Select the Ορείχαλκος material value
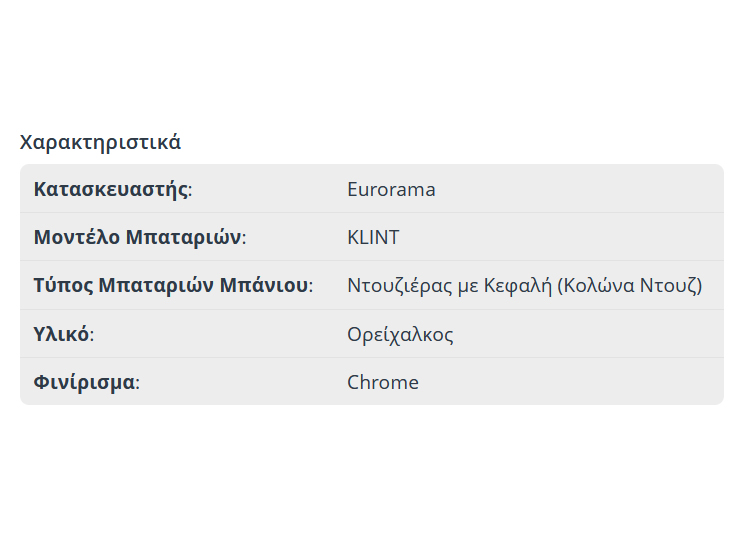Screen dimensions: 737x537 coord(400,334)
